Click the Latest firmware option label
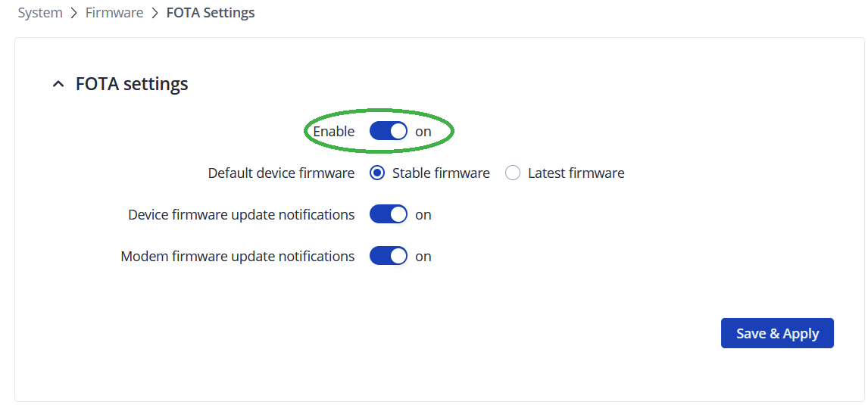Screen dimensions: 868x405 pos(576,173)
